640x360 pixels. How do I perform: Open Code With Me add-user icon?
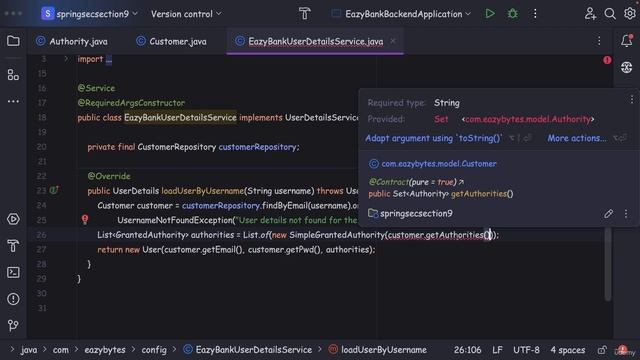tap(590, 14)
